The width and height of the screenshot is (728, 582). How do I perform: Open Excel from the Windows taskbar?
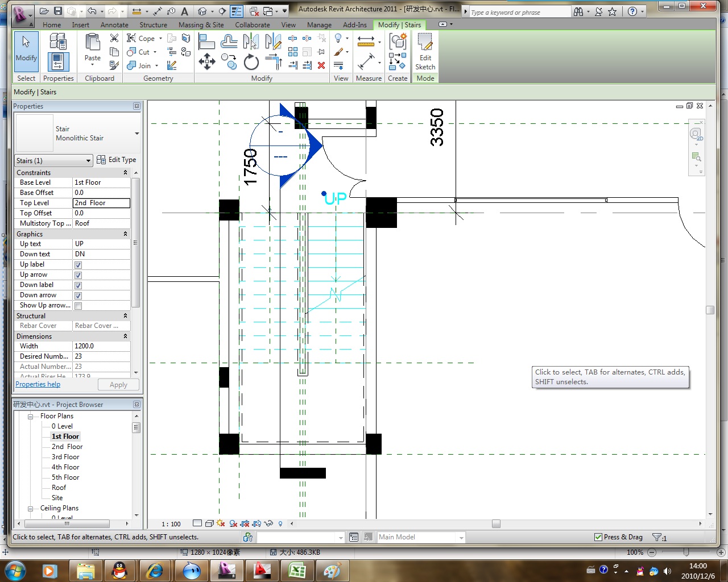pos(297,570)
